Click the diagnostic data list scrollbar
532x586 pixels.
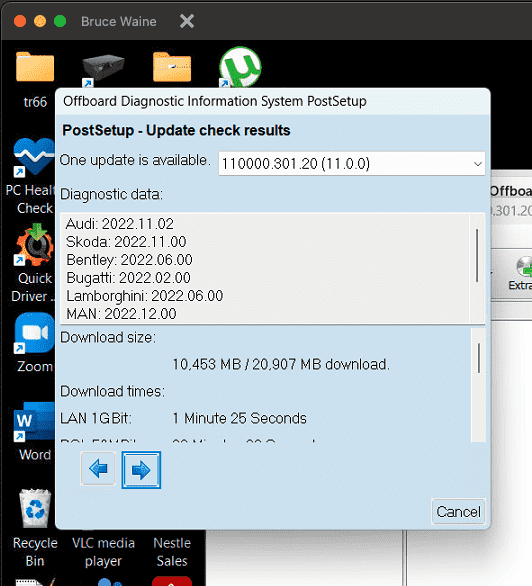(477, 256)
